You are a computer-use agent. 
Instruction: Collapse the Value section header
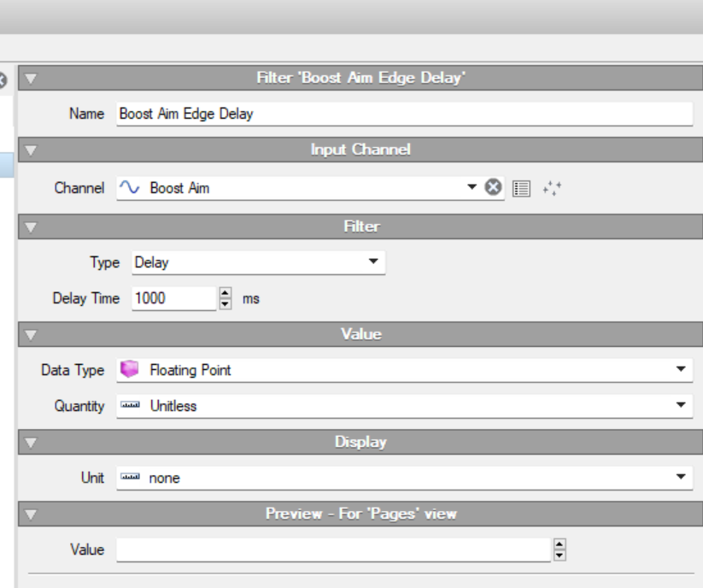[32, 335]
